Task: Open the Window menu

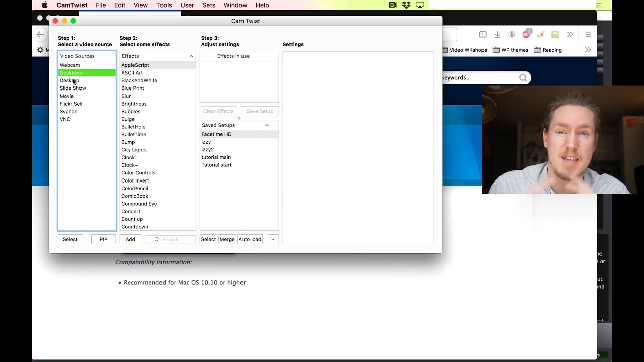Action: [235, 5]
